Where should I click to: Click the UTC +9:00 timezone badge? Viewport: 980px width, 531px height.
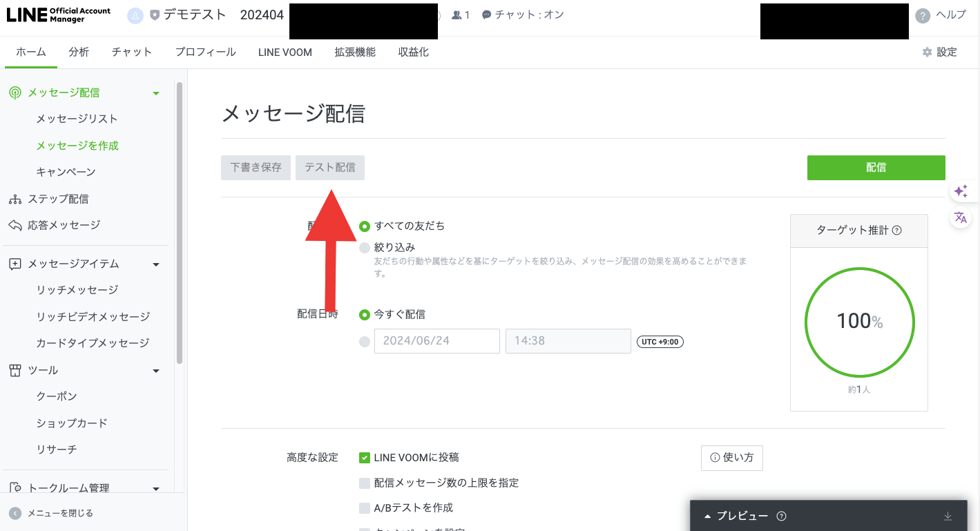tap(660, 342)
